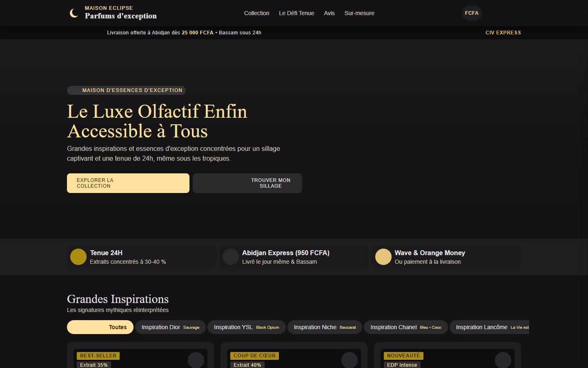Click the Grandes Inspirations heading
Image resolution: width=588 pixels, height=368 pixels.
118,299
